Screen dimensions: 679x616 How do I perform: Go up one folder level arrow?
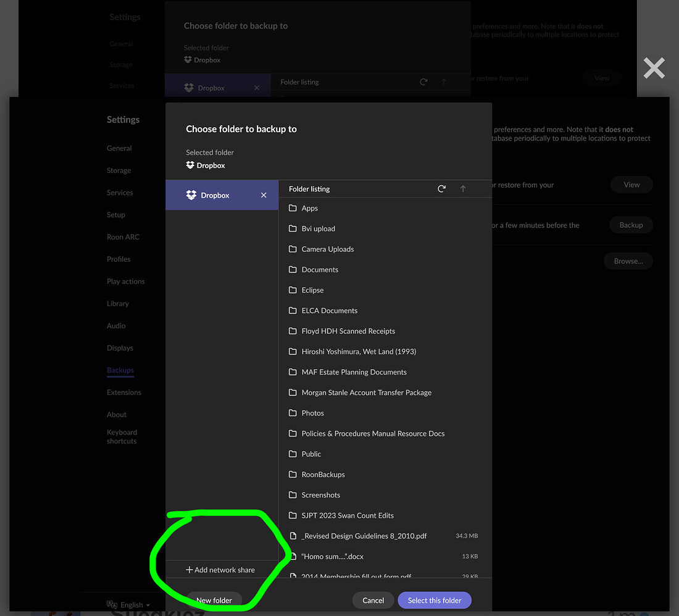click(463, 189)
